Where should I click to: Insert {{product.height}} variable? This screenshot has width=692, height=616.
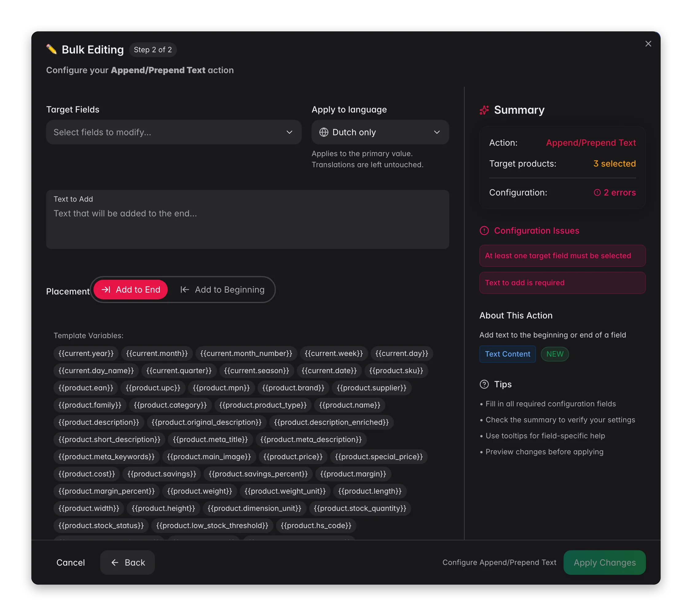click(163, 509)
